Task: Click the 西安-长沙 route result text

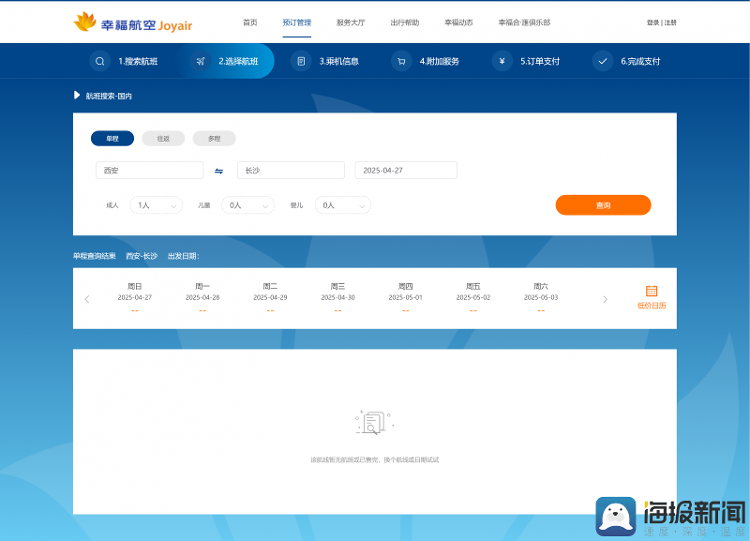Action: pos(142,256)
